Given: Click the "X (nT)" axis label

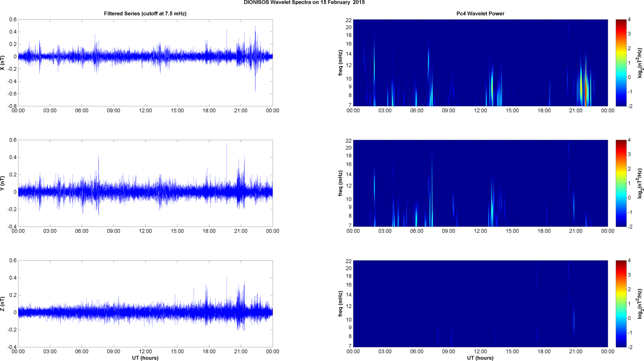Looking at the screenshot, I should click(x=3, y=63).
